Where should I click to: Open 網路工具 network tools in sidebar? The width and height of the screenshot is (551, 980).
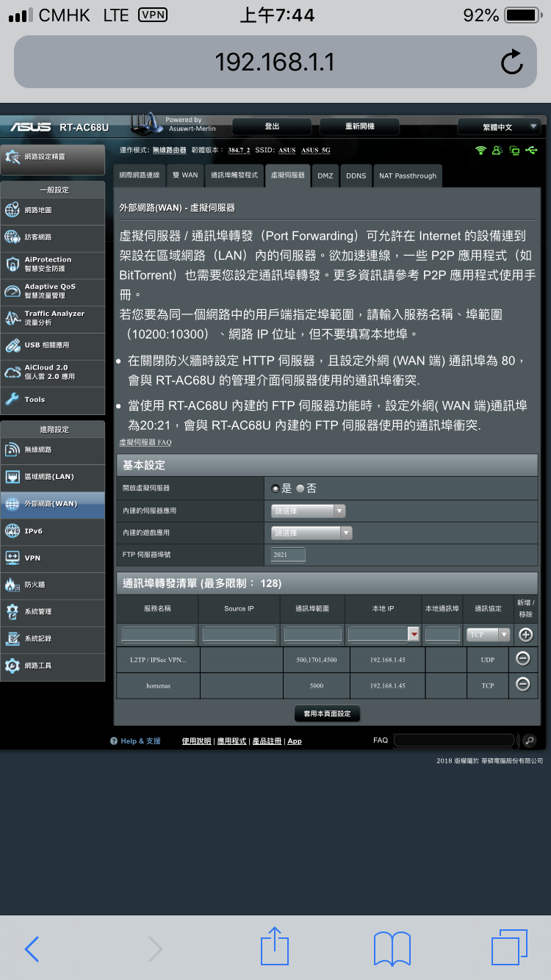[53, 666]
